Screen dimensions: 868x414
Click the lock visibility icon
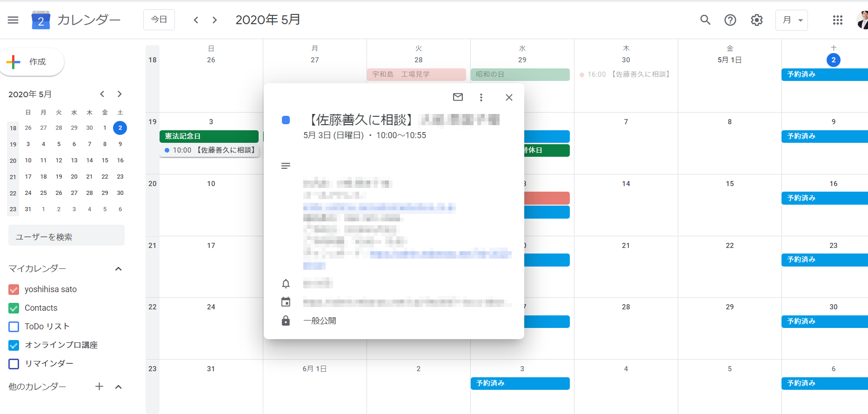[286, 321]
